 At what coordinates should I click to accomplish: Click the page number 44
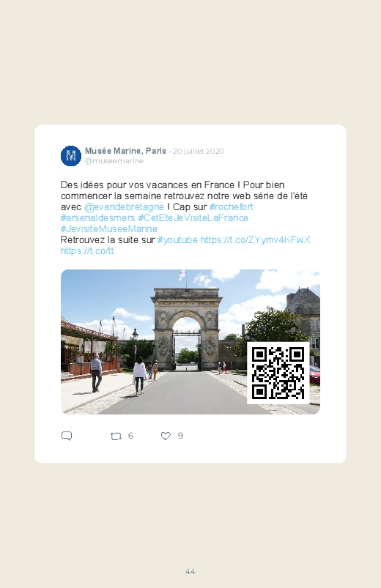(x=190, y=571)
